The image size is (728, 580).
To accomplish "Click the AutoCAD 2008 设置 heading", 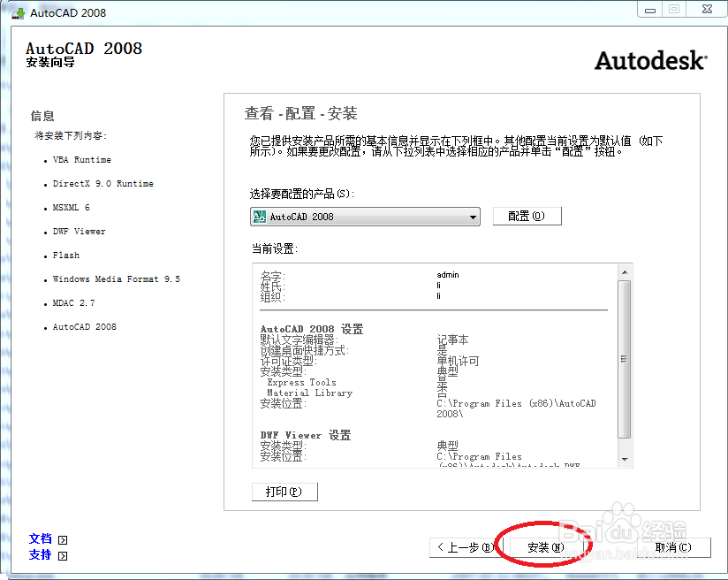I will point(312,329).
